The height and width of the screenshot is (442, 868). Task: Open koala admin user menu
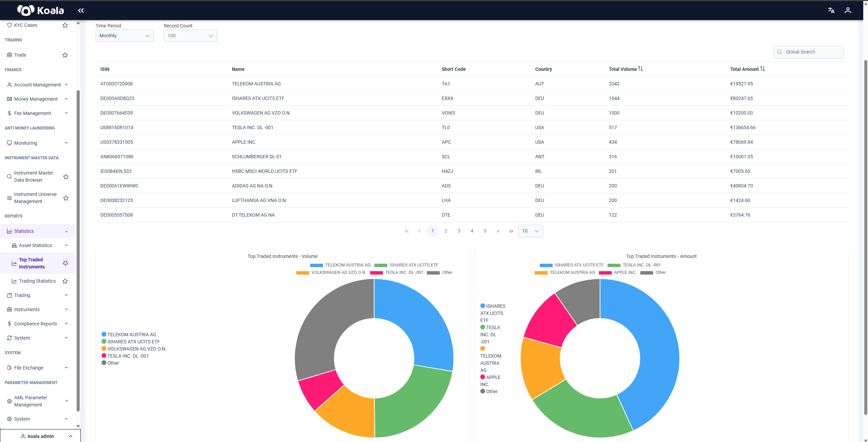click(40, 436)
